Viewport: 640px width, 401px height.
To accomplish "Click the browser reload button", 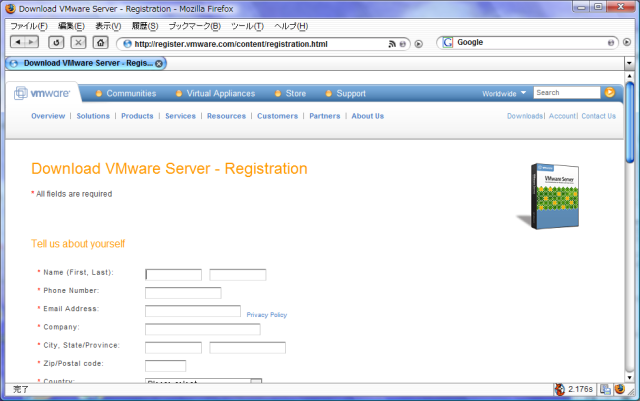I will (x=56, y=43).
